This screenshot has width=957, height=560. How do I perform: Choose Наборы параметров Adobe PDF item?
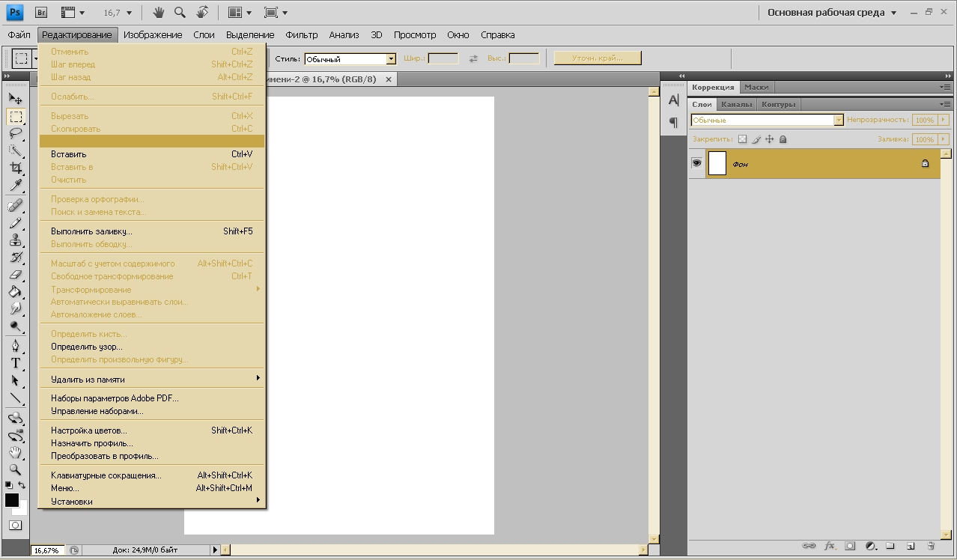point(152,398)
